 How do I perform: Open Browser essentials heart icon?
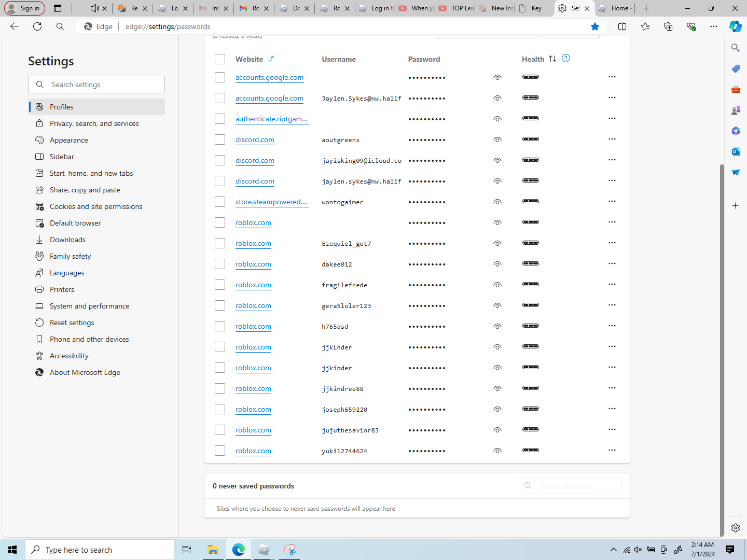[691, 26]
